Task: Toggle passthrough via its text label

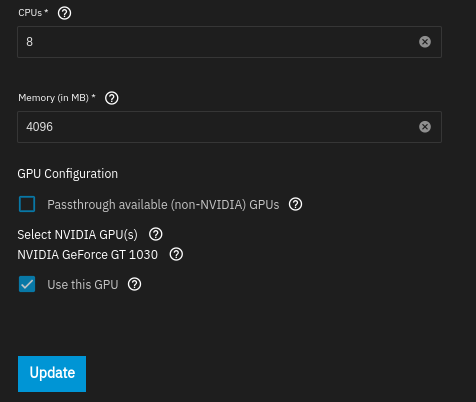Action: click(x=163, y=205)
